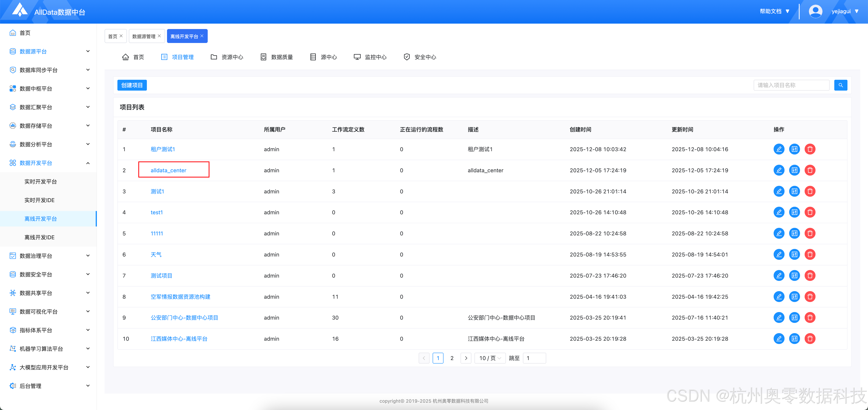Screen dimensions: 868x410
Task: Delete the 天气 project
Action: coord(810,255)
